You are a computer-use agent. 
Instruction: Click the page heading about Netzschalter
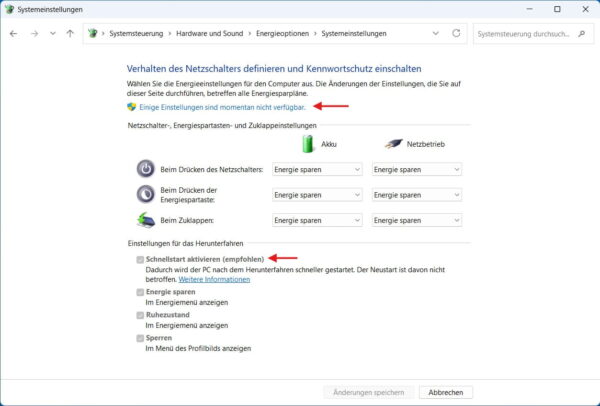point(274,69)
